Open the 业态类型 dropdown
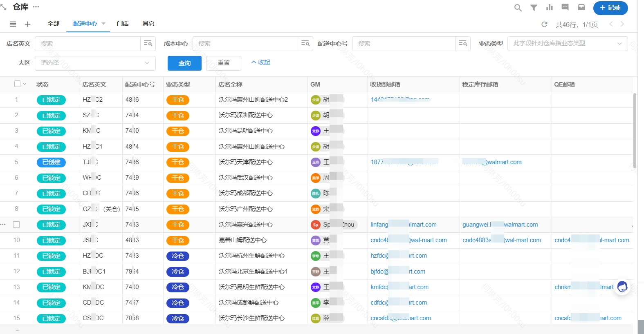Viewport: 644px width, 334px height. point(568,43)
